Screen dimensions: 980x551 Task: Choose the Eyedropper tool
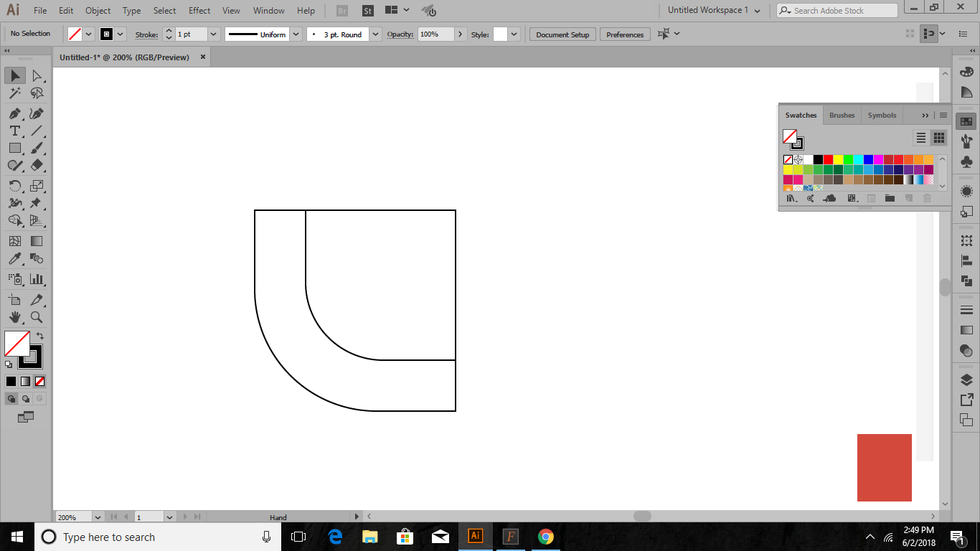point(14,259)
